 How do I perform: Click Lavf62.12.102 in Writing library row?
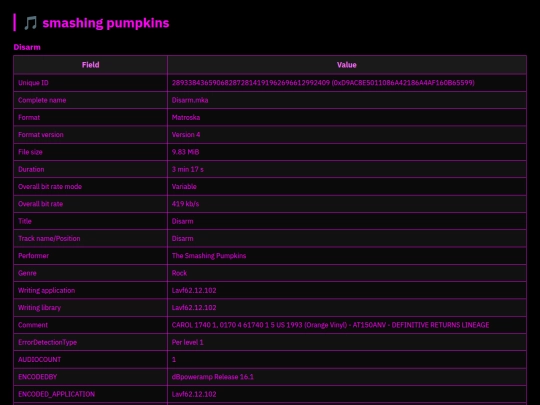(x=194, y=308)
